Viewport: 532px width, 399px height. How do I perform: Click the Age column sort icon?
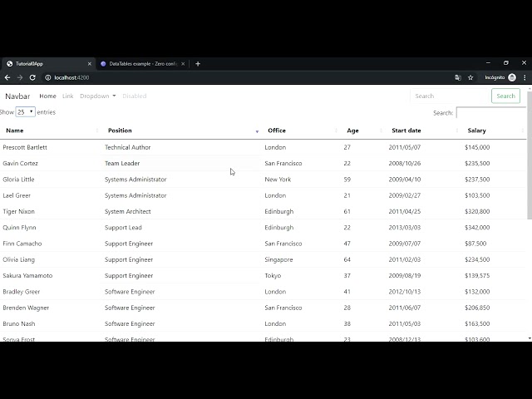[x=381, y=131]
